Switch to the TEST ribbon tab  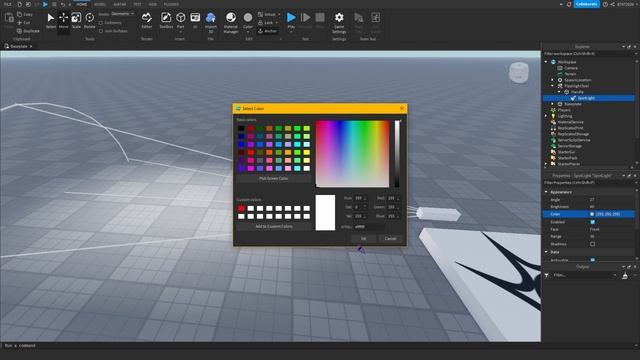[137, 4]
